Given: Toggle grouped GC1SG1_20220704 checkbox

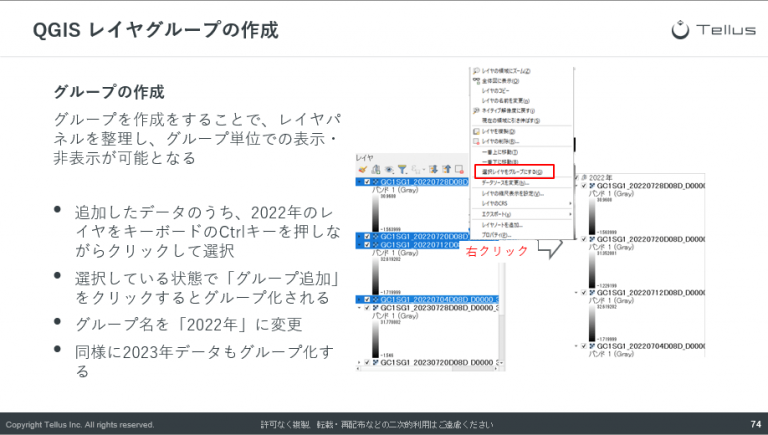Looking at the screenshot, I should pyautogui.click(x=584, y=346).
